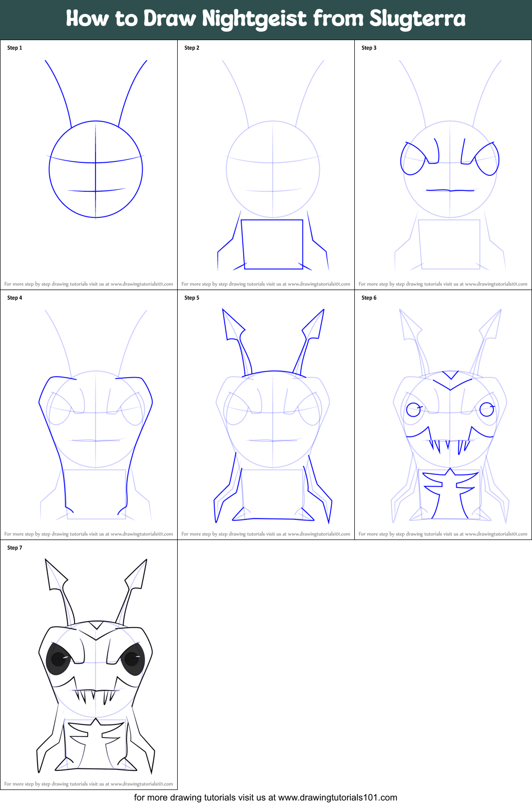The width and height of the screenshot is (532, 805).
Task: Click the website credit under Step 3
Action: [x=443, y=284]
